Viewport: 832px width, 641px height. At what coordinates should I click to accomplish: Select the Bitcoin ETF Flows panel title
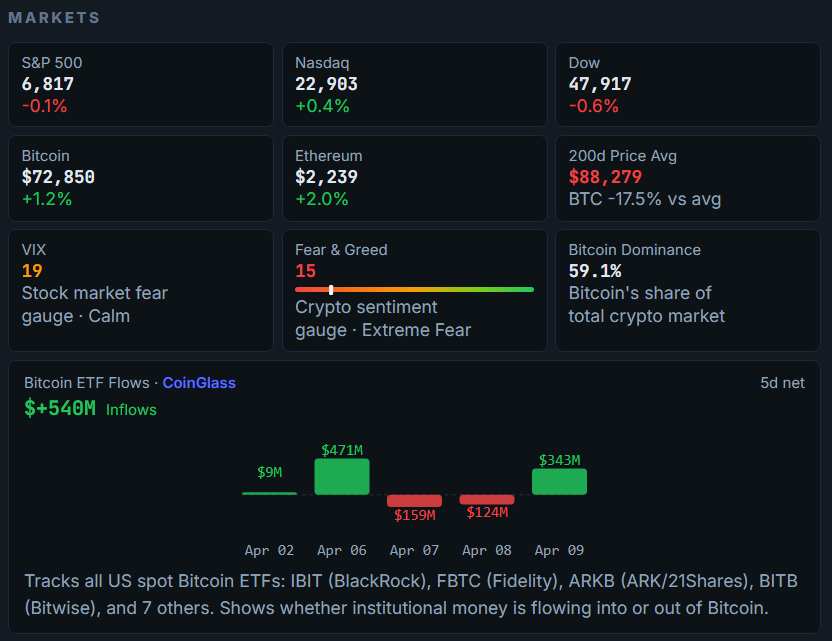coord(88,383)
